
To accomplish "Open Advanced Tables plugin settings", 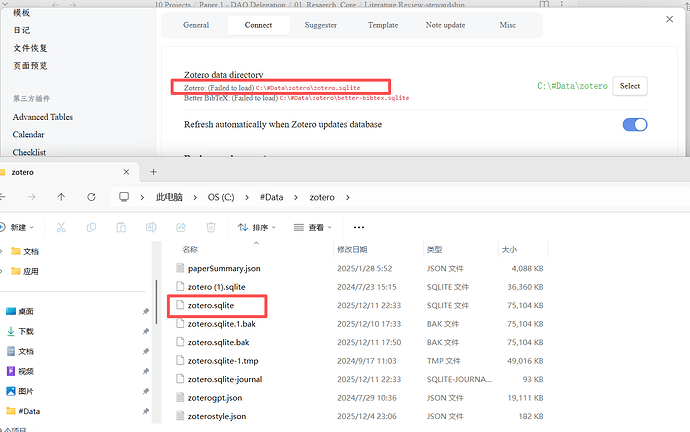I will pyautogui.click(x=42, y=117).
